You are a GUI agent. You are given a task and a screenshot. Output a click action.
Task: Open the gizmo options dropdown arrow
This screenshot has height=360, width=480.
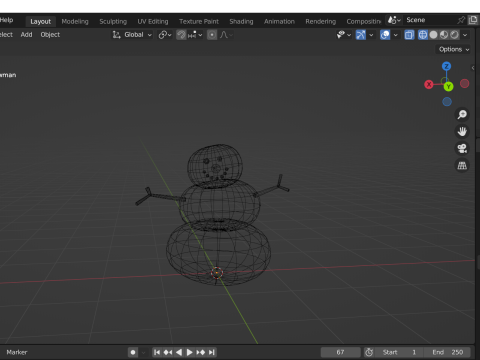[371, 35]
